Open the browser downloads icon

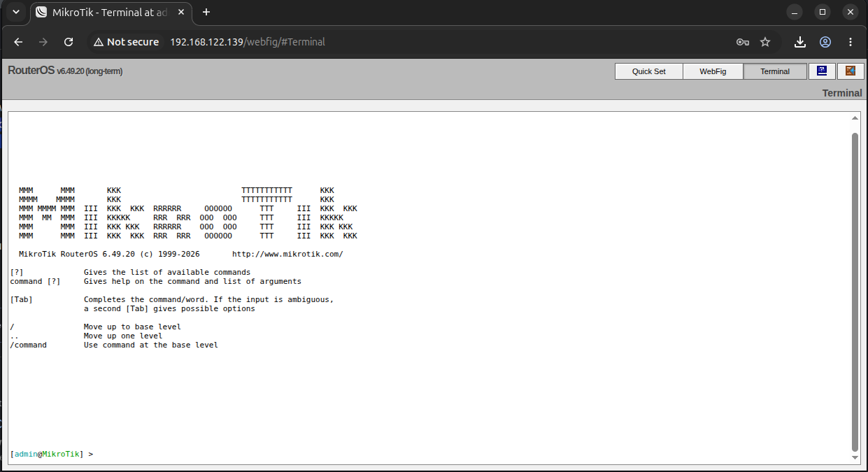(x=800, y=42)
